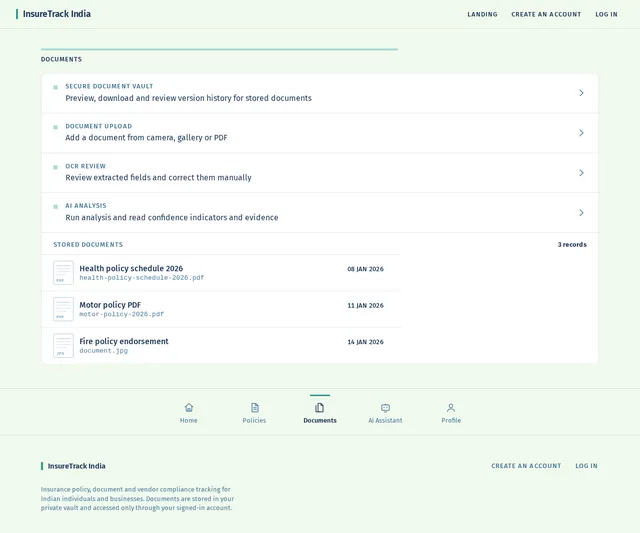The image size is (640, 533).
Task: Open the Document Upload row title
Action: 98,127
